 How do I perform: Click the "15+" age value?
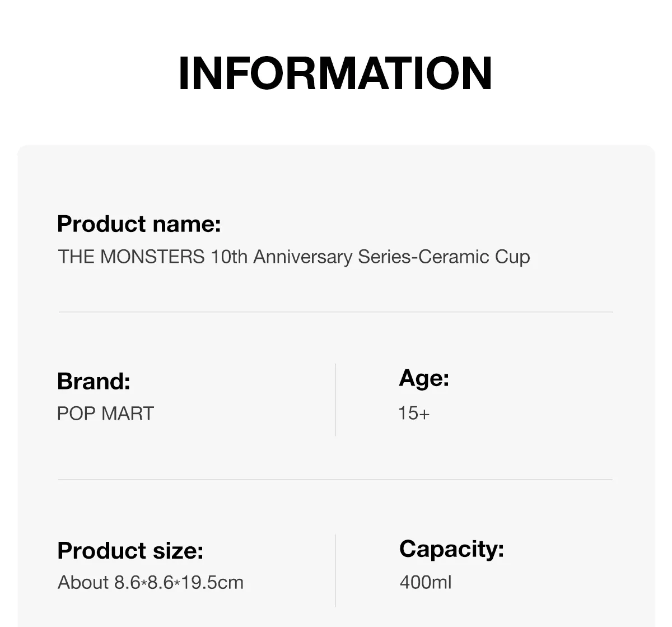[x=414, y=414]
